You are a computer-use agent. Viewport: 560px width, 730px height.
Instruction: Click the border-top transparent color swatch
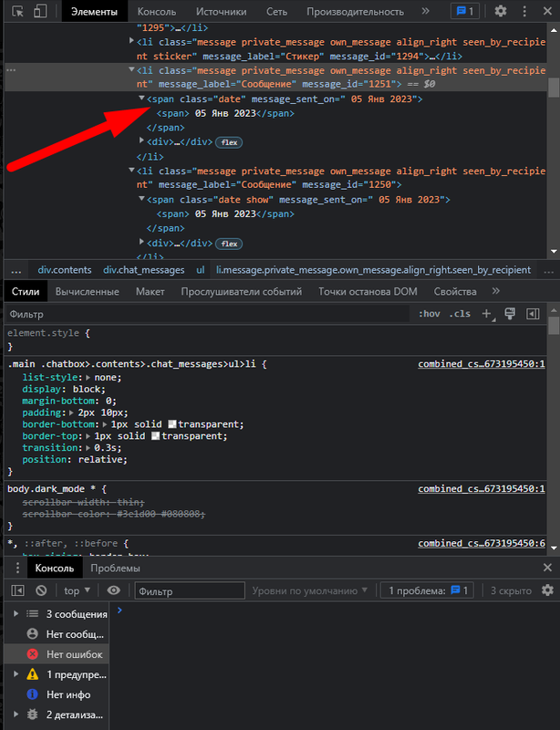[x=155, y=436]
